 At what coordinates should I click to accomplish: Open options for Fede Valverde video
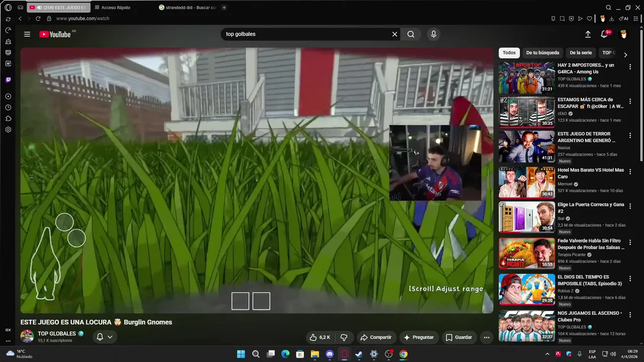tap(630, 242)
